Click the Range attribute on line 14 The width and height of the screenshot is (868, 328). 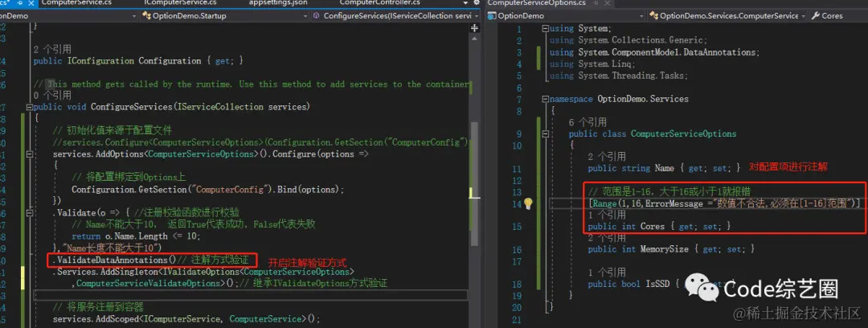click(604, 203)
